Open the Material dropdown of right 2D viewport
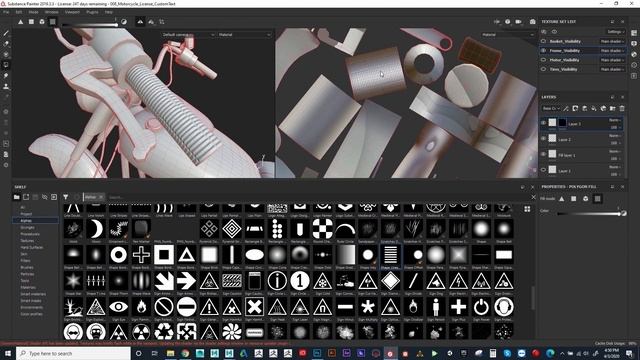 [x=507, y=35]
